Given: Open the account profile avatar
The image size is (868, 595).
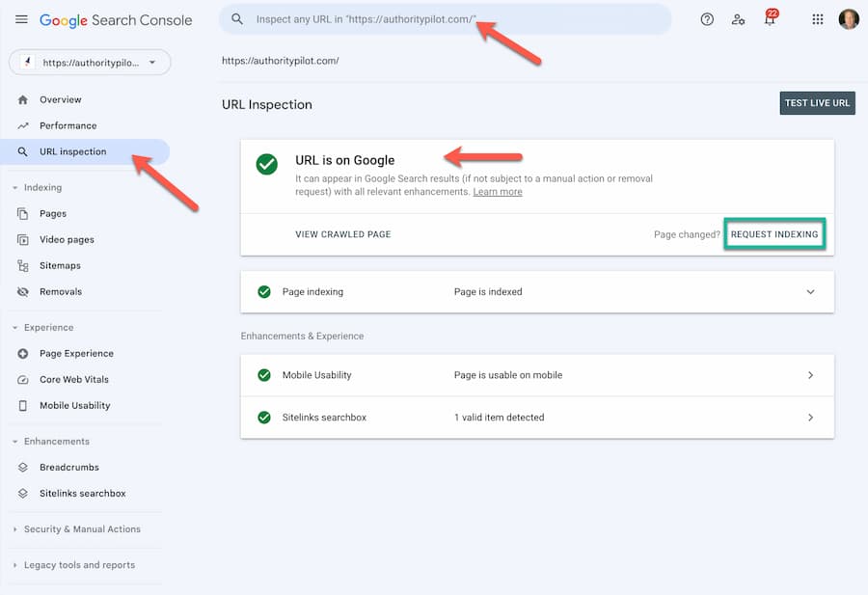Looking at the screenshot, I should [849, 20].
